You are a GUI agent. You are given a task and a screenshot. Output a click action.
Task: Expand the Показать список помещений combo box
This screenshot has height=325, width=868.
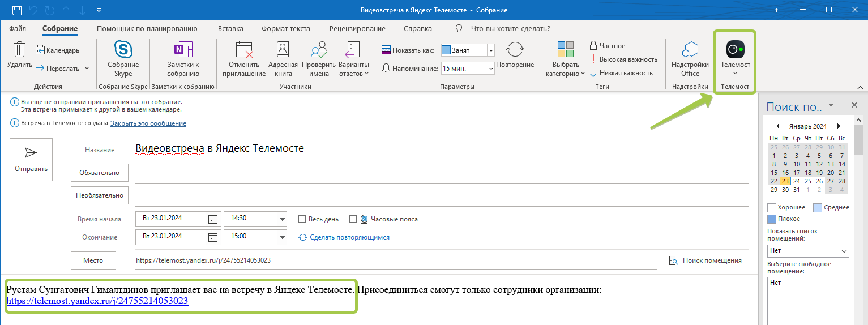pyautogui.click(x=808, y=250)
